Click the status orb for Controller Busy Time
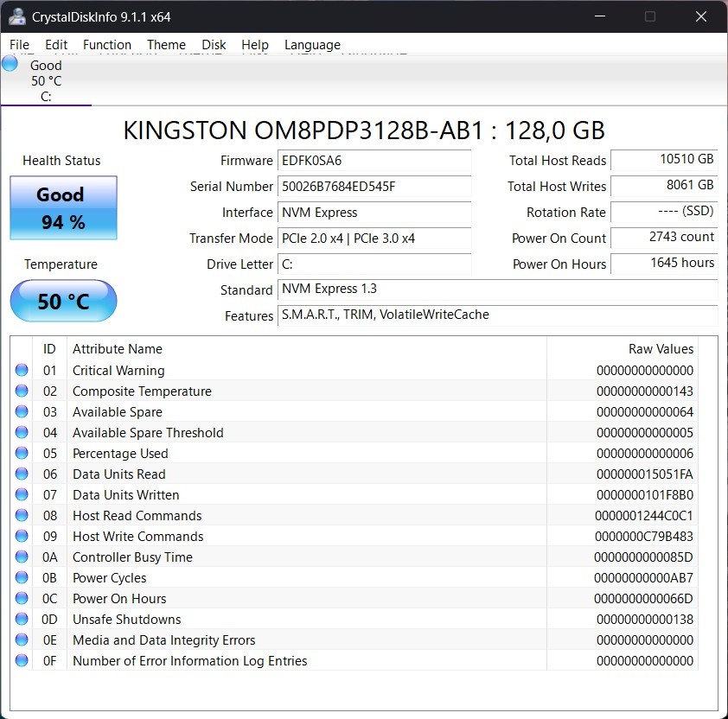 22,557
